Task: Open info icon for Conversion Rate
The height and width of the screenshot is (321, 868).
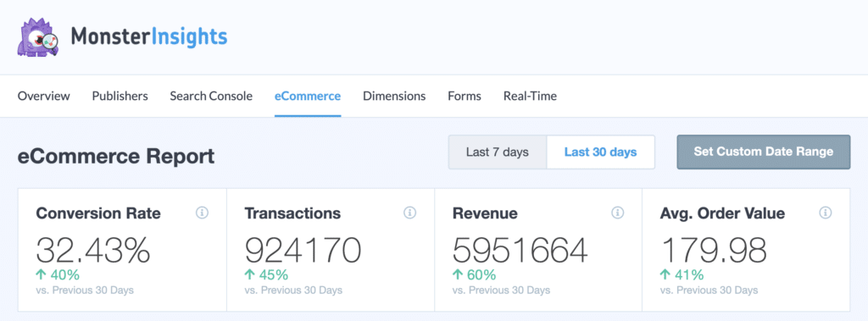Action: coord(202,213)
